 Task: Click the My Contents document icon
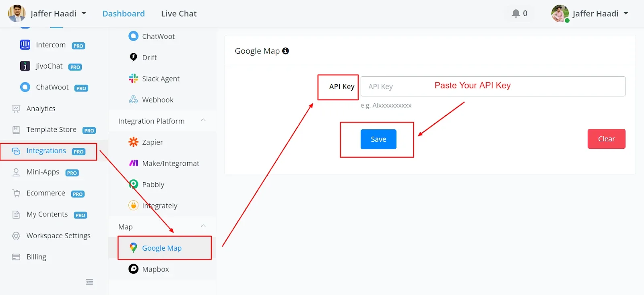16,214
